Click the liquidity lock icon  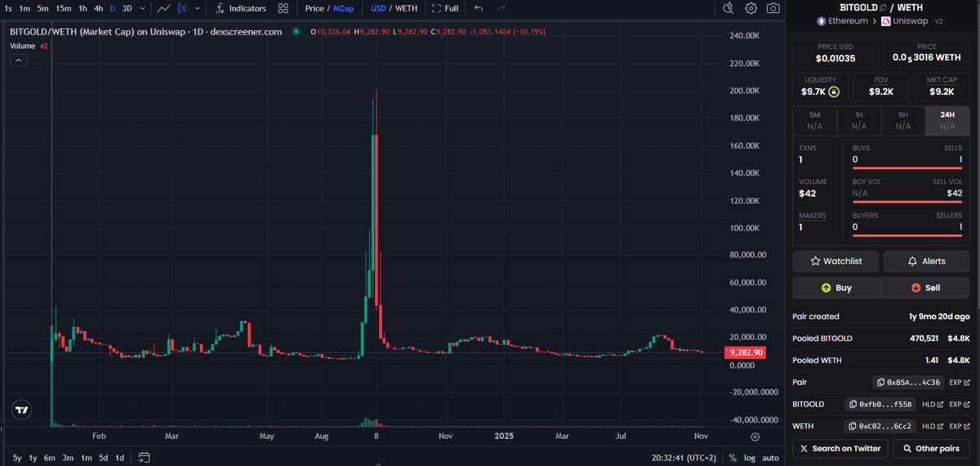click(834, 92)
